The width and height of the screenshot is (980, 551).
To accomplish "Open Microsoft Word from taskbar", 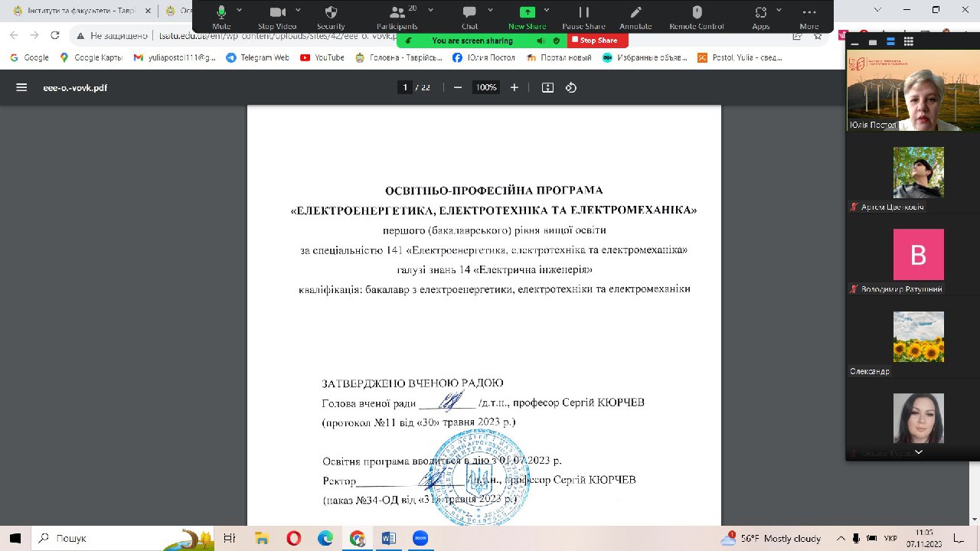I will click(389, 538).
